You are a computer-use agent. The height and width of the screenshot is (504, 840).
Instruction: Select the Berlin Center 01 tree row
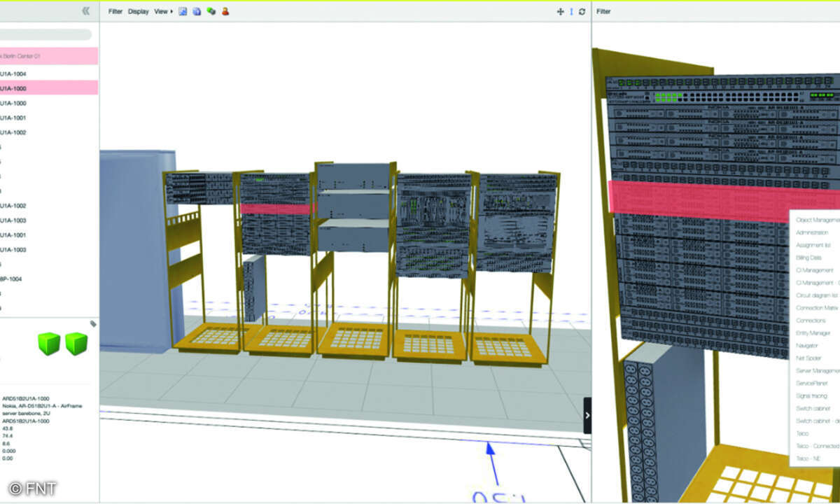(49, 56)
